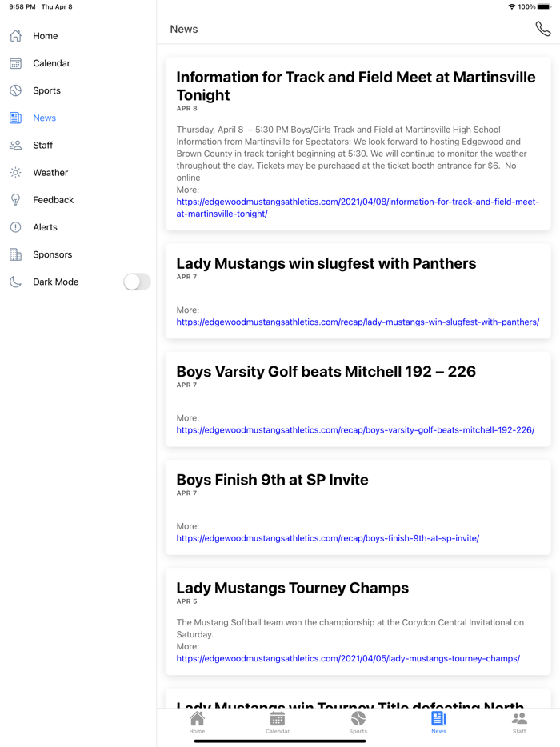Select the News label in sidebar menu
Image resolution: width=560 pixels, height=747 pixels.
44,118
